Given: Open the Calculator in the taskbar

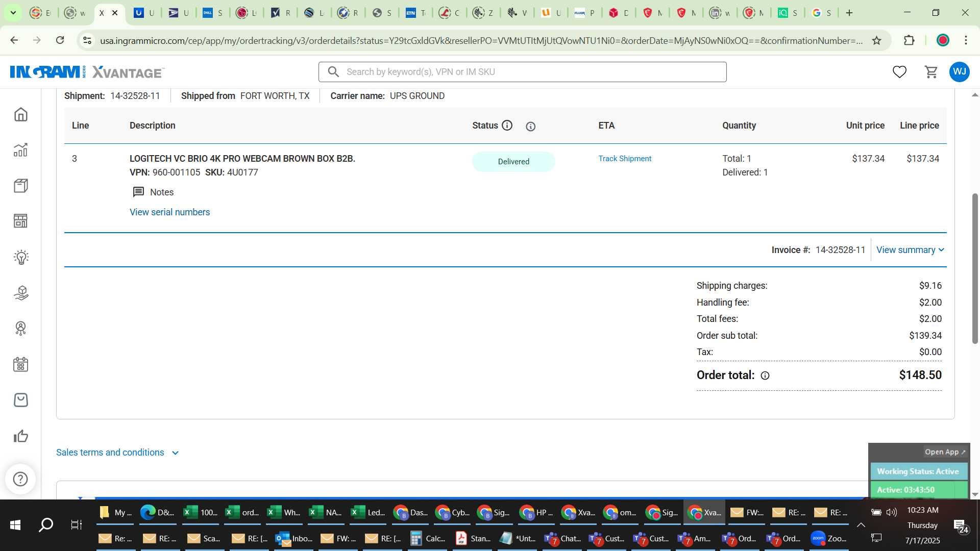Looking at the screenshot, I should pyautogui.click(x=428, y=538).
